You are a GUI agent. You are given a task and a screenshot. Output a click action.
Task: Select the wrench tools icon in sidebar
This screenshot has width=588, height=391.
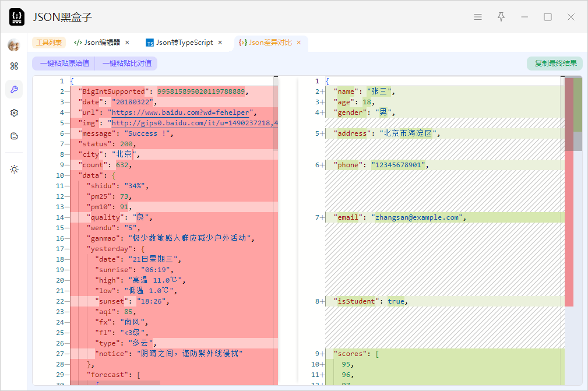(x=14, y=89)
